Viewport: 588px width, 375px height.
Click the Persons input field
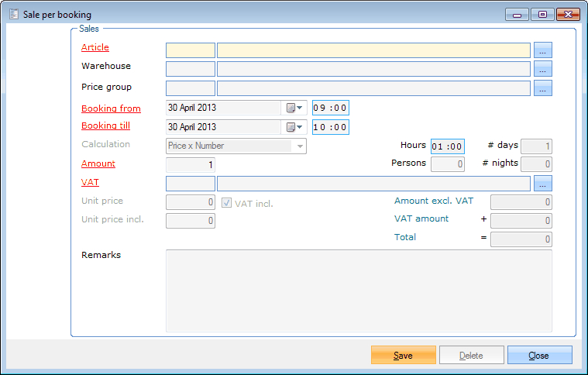(x=447, y=163)
